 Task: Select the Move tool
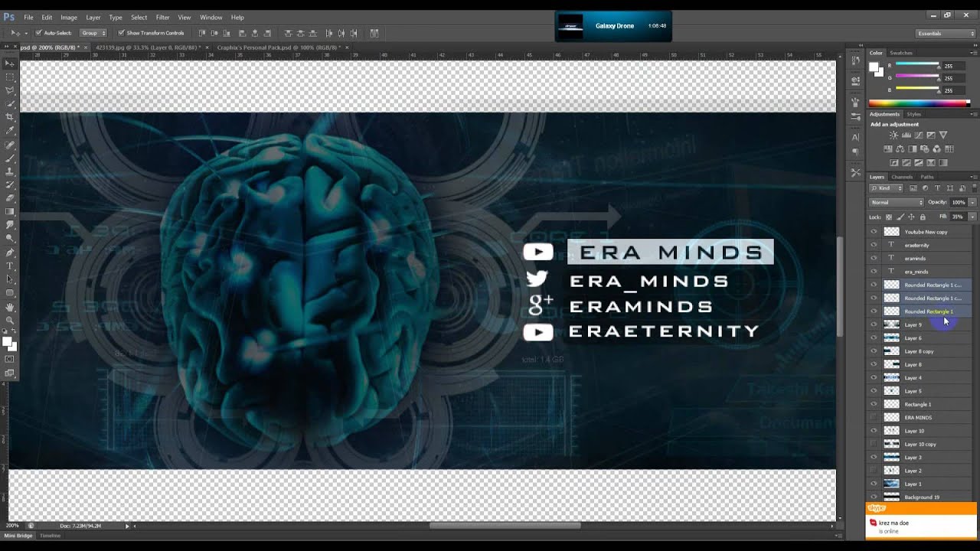[x=10, y=64]
